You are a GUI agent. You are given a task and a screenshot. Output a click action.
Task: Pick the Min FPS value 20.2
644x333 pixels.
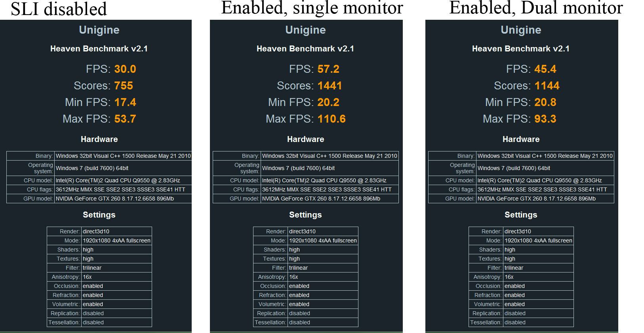328,102
